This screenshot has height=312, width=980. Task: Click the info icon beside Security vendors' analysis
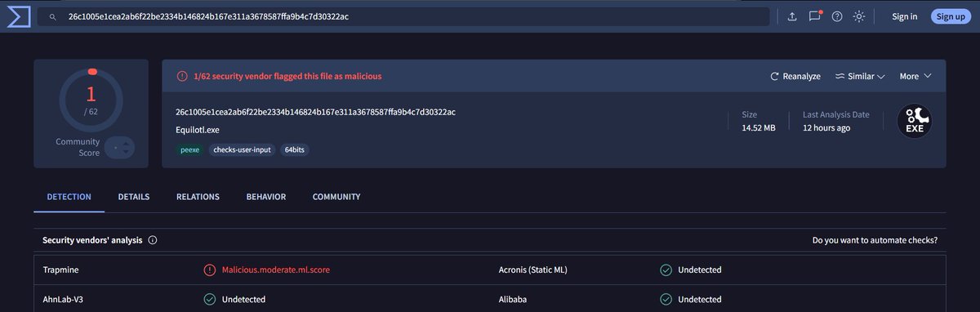[x=153, y=240]
